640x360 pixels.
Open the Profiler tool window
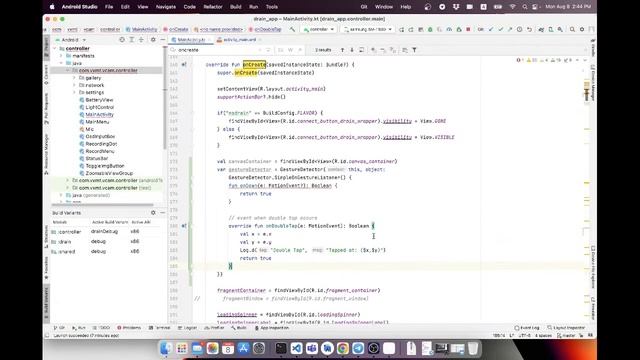point(214,328)
